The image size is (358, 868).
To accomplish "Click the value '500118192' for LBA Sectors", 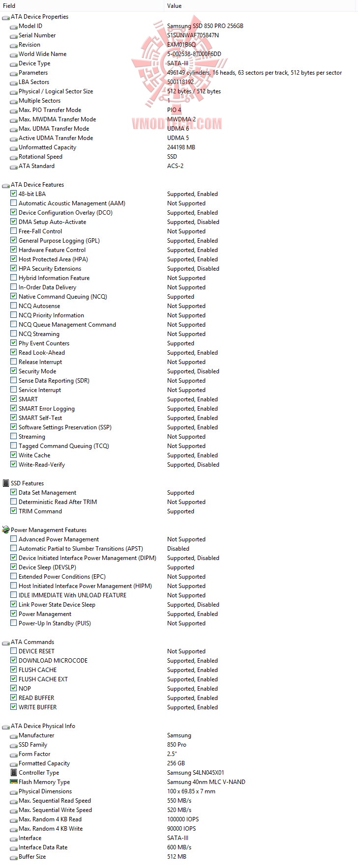I will pos(180,82).
